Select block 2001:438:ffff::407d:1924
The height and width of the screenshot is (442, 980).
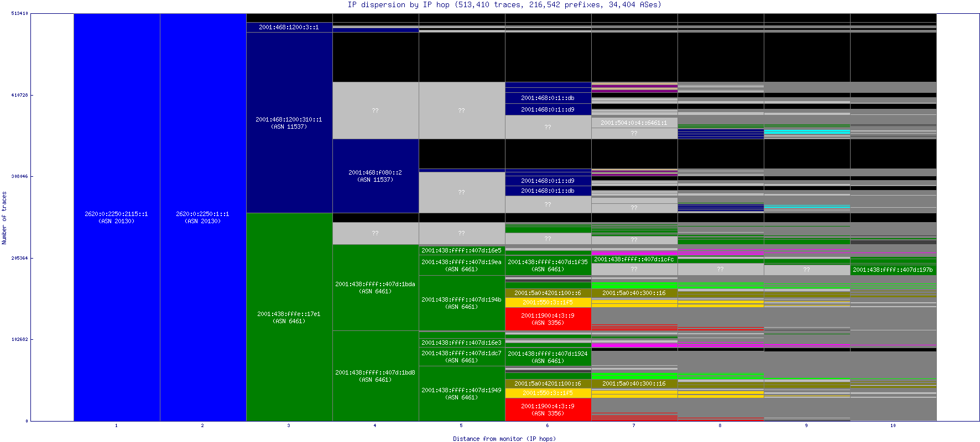(x=548, y=357)
